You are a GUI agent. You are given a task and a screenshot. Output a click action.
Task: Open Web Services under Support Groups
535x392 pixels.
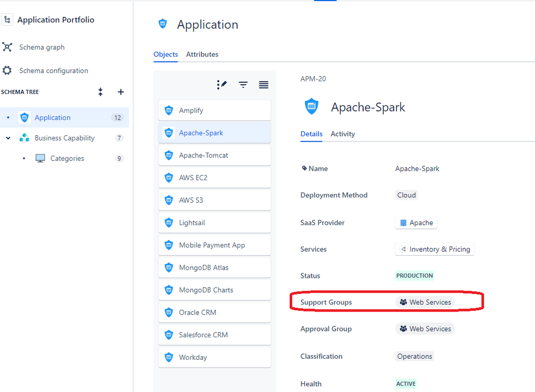tap(425, 302)
